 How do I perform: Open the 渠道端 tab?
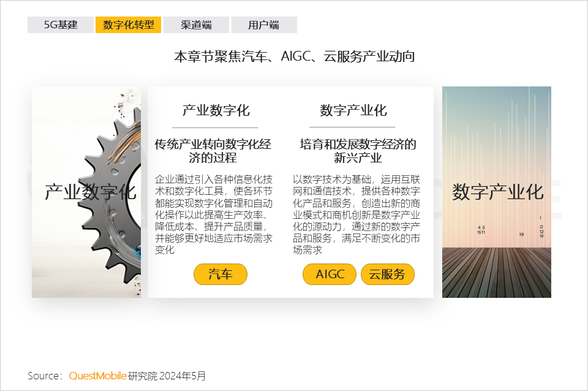[196, 25]
